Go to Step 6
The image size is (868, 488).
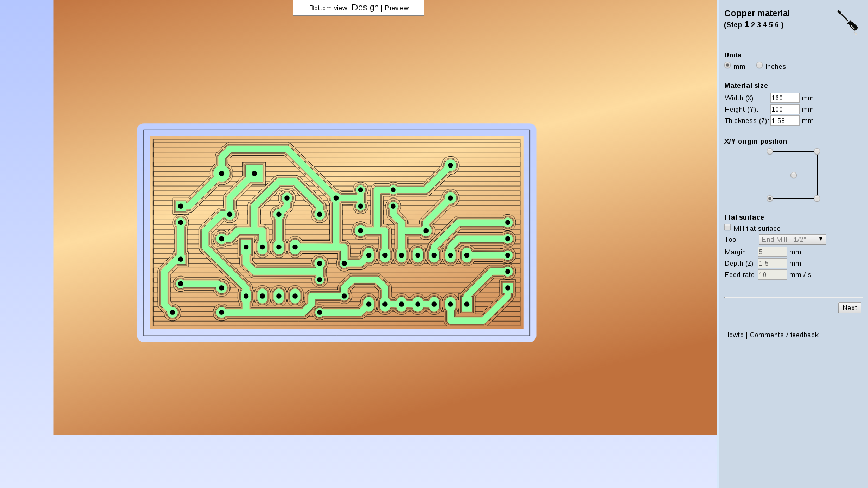[x=777, y=25]
